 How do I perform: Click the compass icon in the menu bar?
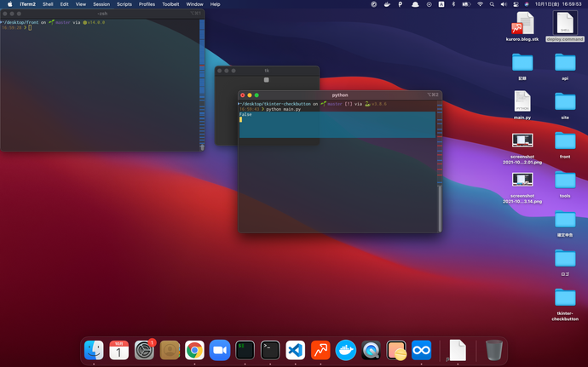coord(373,4)
